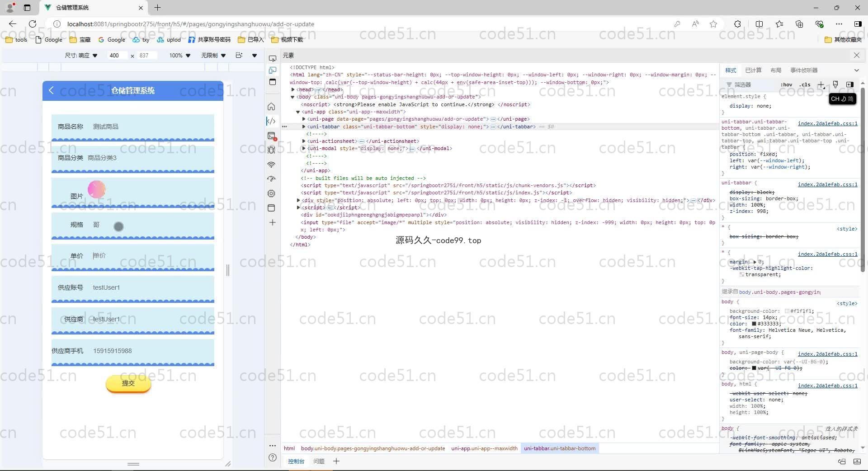Open the Application panel icon
This screenshot has width=868, height=471.
(x=271, y=208)
